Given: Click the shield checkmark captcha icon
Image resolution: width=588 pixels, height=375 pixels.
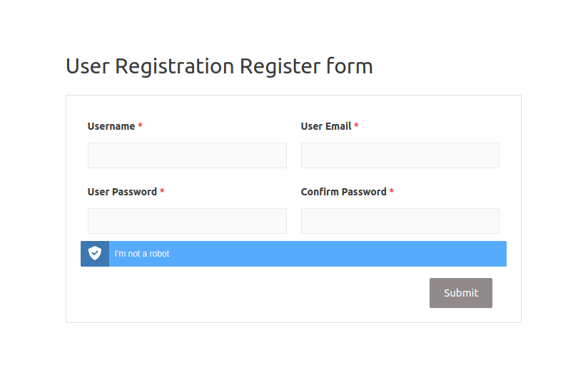Looking at the screenshot, I should pyautogui.click(x=95, y=253).
